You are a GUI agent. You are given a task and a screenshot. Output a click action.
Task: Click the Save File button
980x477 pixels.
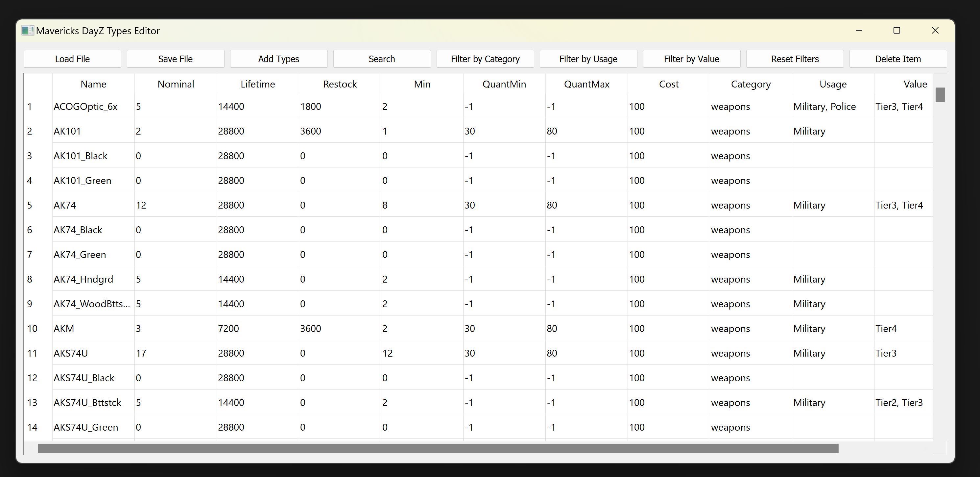[x=175, y=59]
